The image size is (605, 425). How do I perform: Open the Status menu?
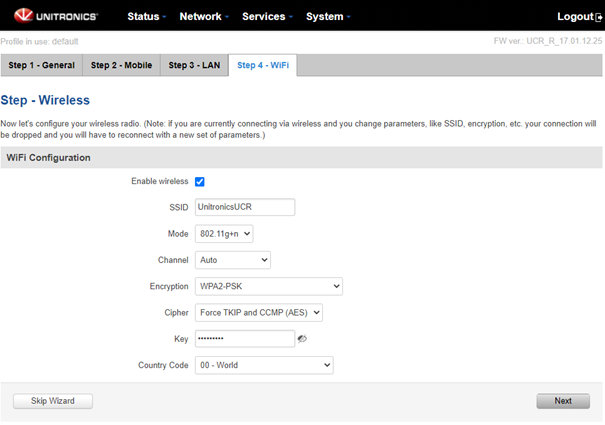point(147,17)
